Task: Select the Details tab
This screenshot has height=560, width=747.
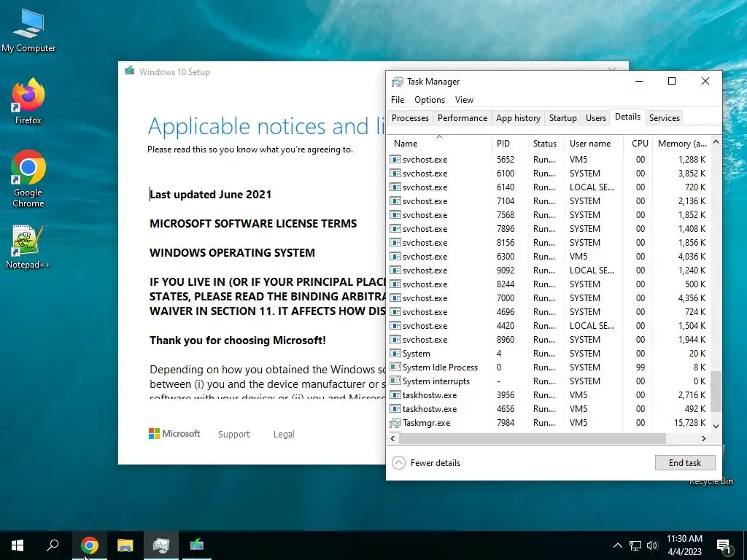Action: [627, 117]
